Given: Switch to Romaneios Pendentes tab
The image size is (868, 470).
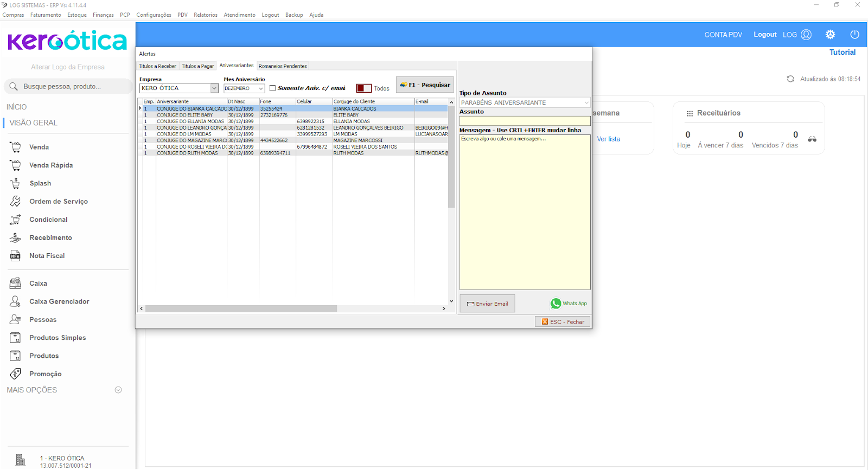Looking at the screenshot, I should coord(283,66).
